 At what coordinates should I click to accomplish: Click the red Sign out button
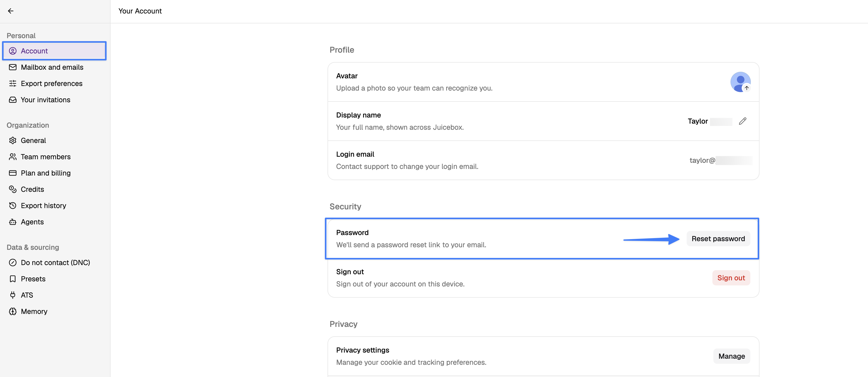coord(731,278)
